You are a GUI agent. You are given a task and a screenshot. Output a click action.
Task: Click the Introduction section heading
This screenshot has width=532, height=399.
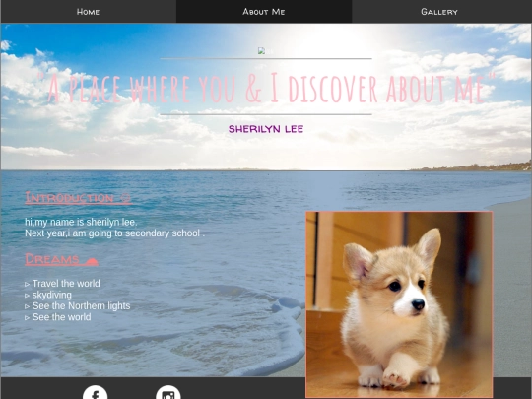click(x=78, y=198)
